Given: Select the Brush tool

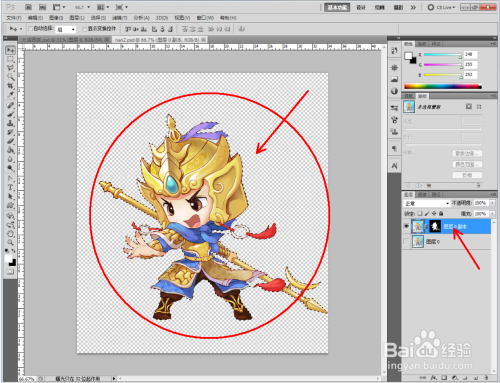Looking at the screenshot, I should 11,114.
